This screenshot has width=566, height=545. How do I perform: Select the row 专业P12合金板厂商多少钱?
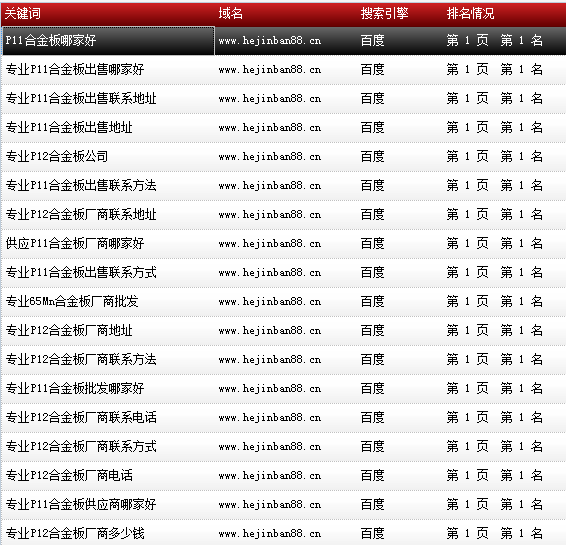[284, 533]
